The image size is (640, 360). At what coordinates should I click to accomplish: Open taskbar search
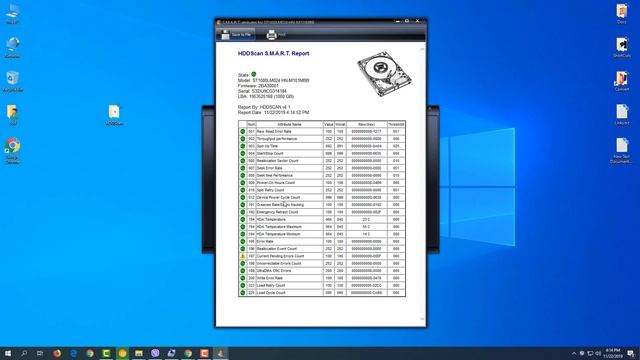(x=24, y=353)
